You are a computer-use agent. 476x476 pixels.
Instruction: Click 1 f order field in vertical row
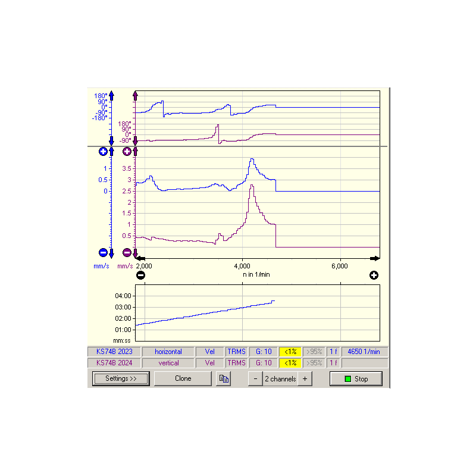[333, 363]
